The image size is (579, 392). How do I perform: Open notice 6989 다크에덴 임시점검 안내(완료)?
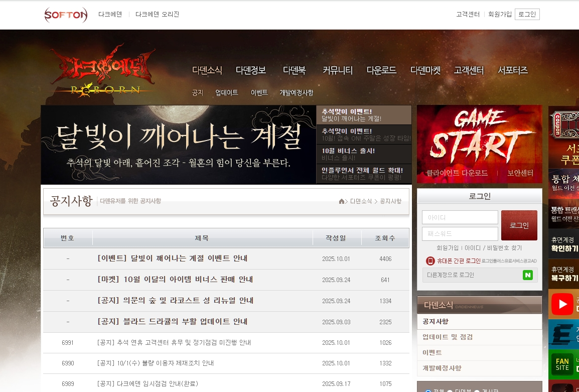point(148,384)
